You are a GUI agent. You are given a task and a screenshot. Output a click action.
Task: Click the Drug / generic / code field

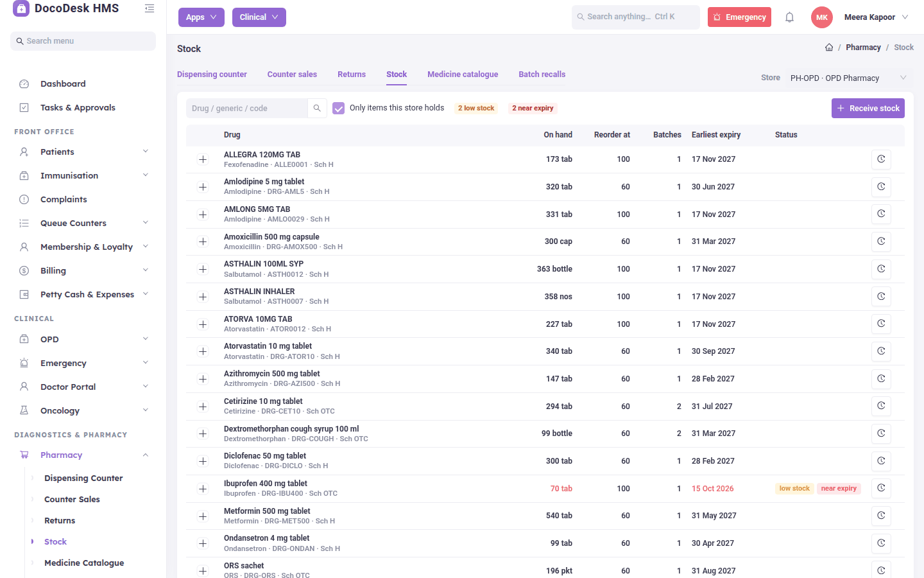click(x=247, y=109)
